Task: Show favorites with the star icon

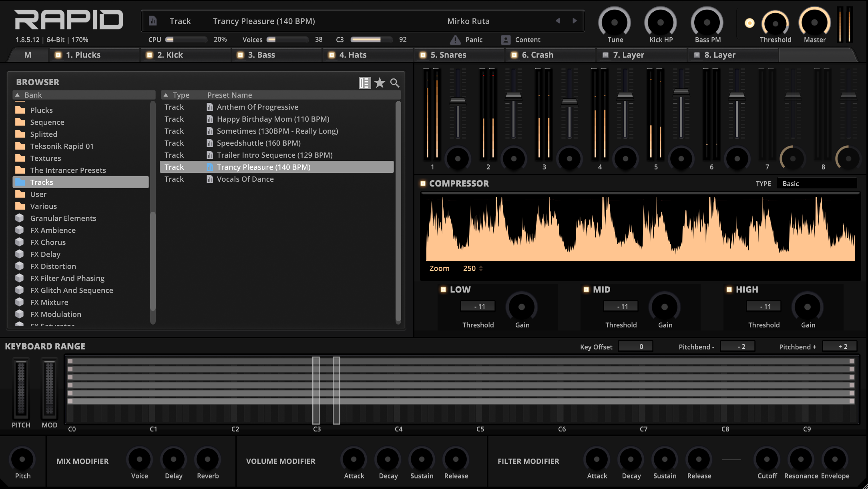Action: pos(380,83)
